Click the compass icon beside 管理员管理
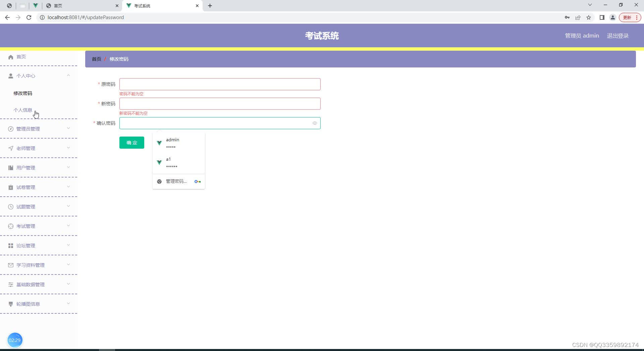644x351 pixels. click(11, 129)
